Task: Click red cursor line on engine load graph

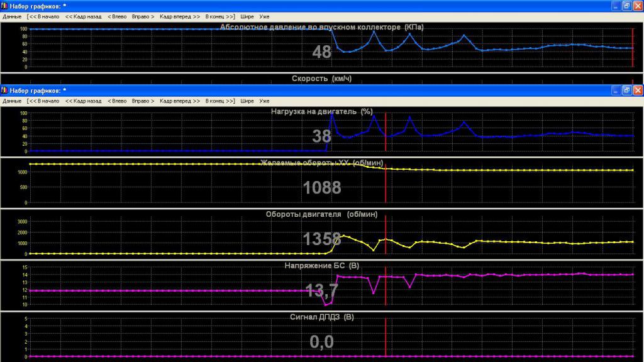Action: tap(386, 132)
